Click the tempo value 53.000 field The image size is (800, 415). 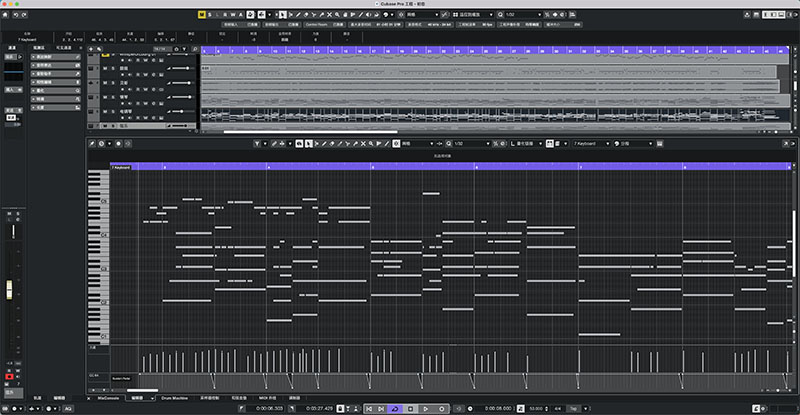coord(536,409)
